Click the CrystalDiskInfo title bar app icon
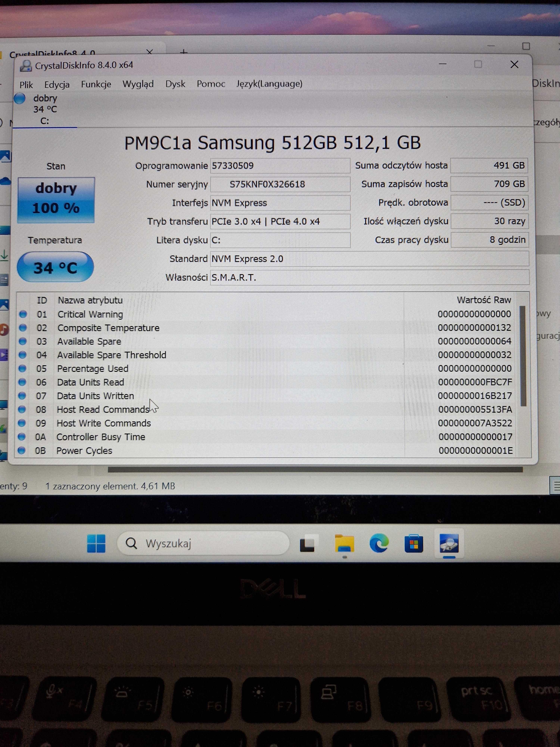The width and height of the screenshot is (560, 747). pos(26,66)
